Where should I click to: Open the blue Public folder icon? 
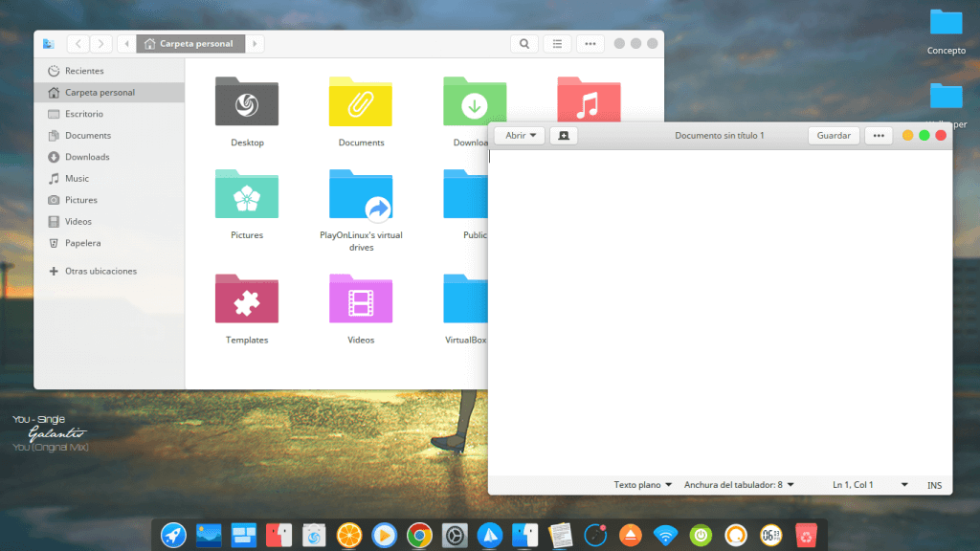point(465,194)
